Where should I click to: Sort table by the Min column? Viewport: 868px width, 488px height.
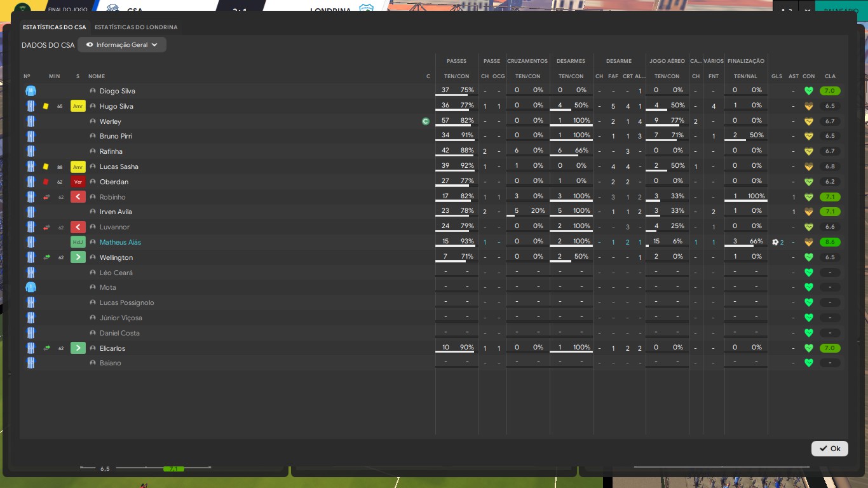(x=55, y=76)
